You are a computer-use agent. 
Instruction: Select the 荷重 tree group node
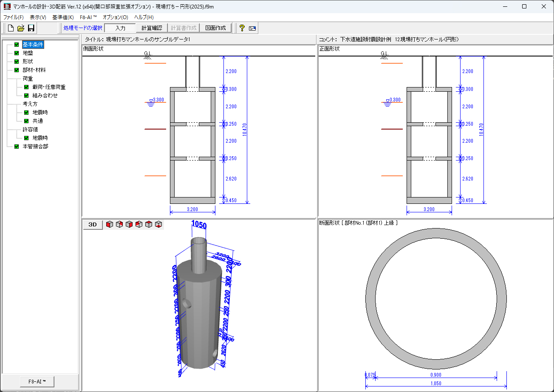(x=28, y=79)
